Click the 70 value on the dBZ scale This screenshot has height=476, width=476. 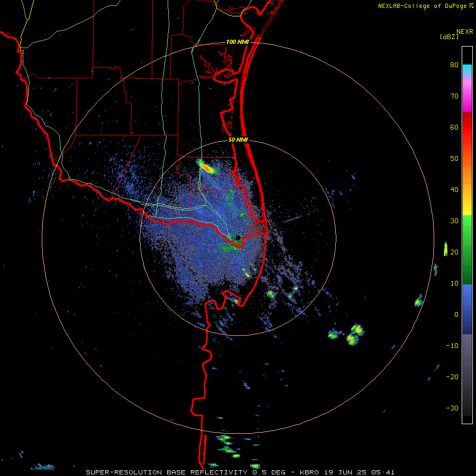coord(454,96)
